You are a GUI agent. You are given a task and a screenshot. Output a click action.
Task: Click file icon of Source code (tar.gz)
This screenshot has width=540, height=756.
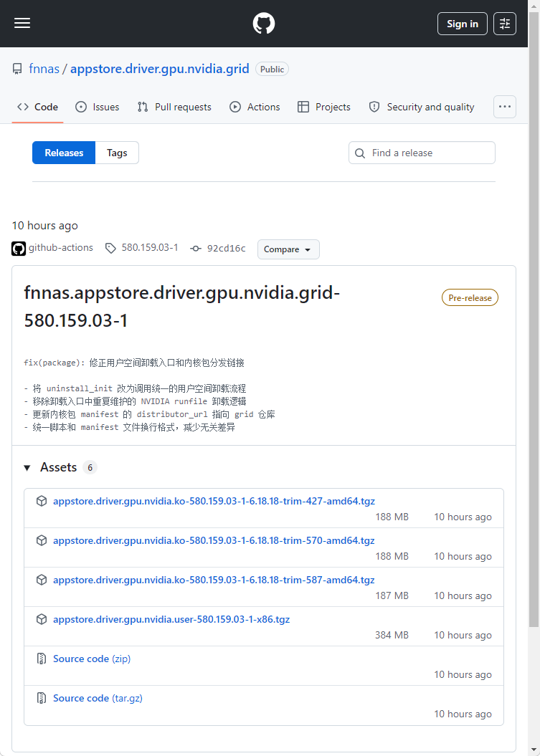point(42,698)
